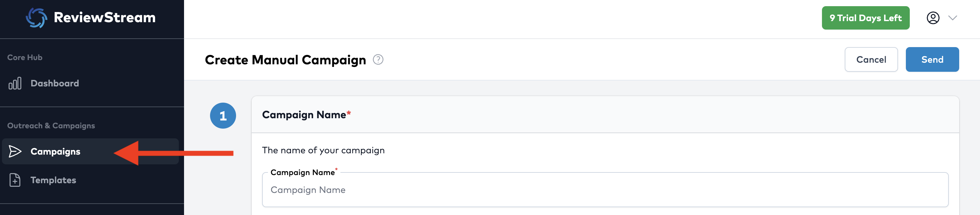Click the Dashboard bar chart icon
The image size is (980, 215).
15,83
